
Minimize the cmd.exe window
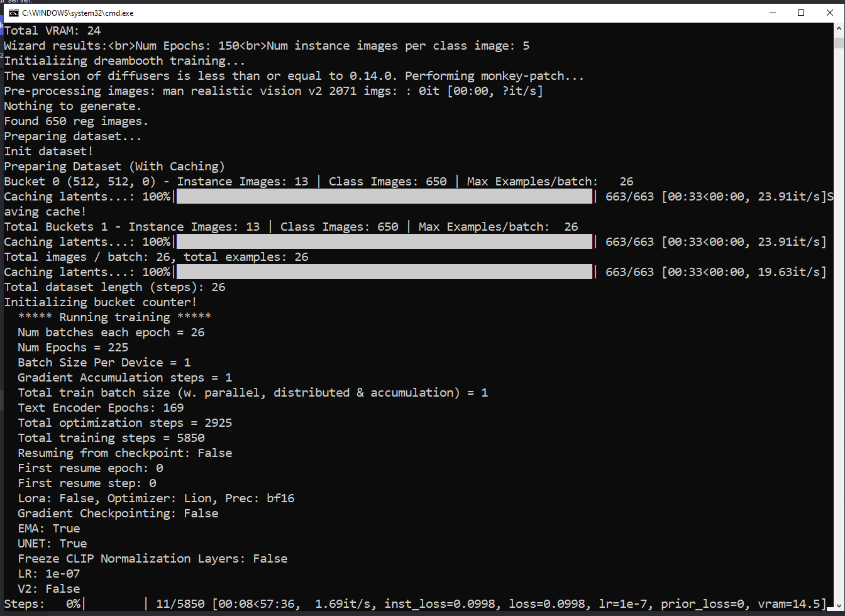click(x=773, y=13)
